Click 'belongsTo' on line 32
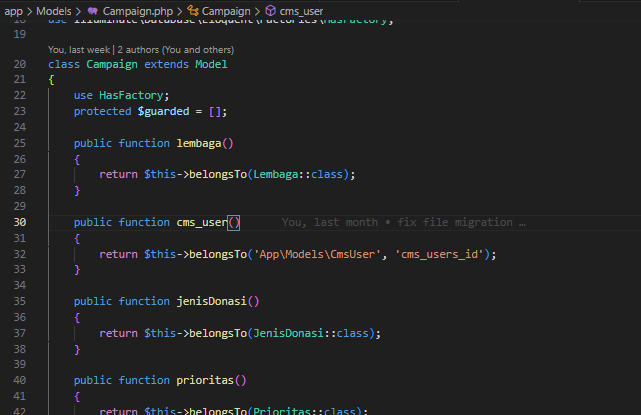Screen dimensions: 641x415 (218, 254)
